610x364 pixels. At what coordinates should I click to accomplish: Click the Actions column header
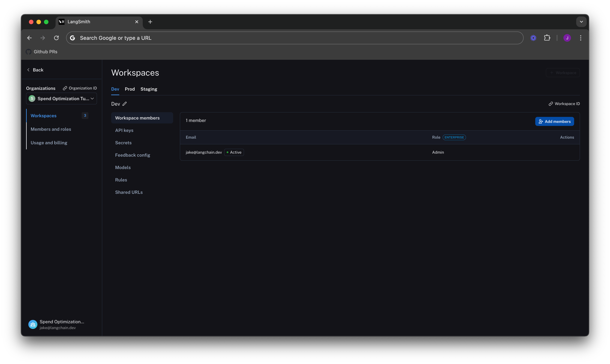tap(567, 137)
